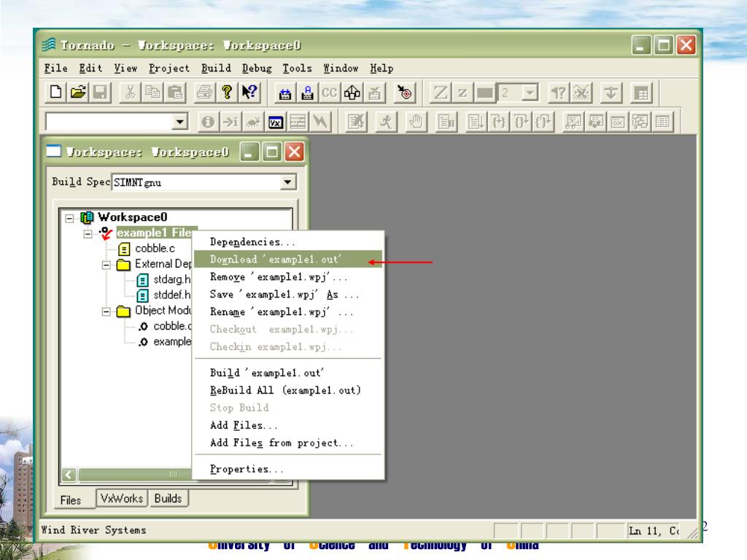Choose Remove 'example1.wpj'... entry
Image resolution: width=747 pixels, height=560 pixels.
(287, 276)
